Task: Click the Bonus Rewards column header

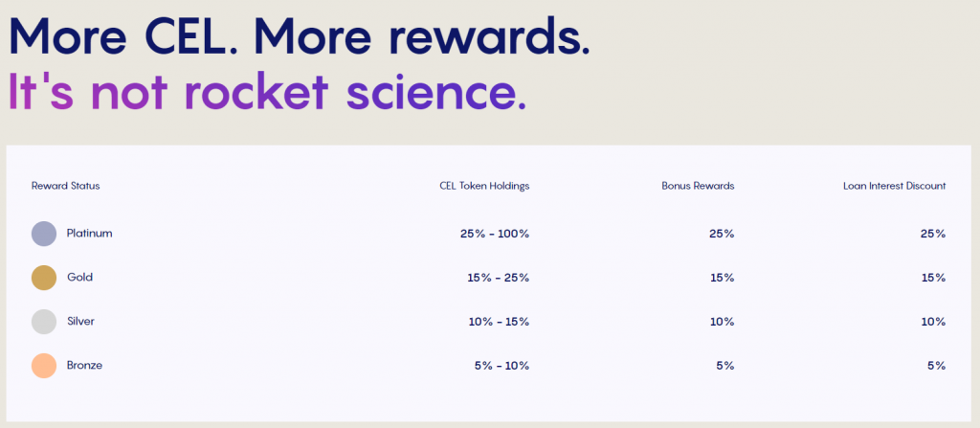Action: pyautogui.click(x=698, y=186)
